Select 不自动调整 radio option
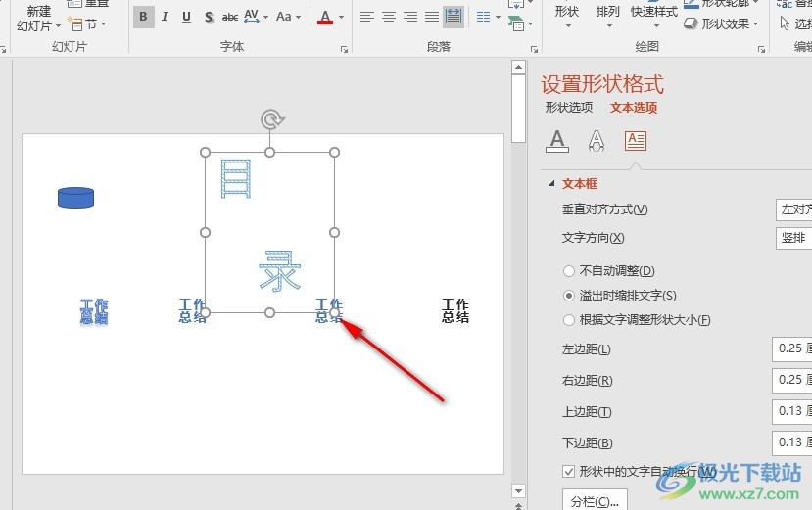This screenshot has width=812, height=510. (569, 271)
